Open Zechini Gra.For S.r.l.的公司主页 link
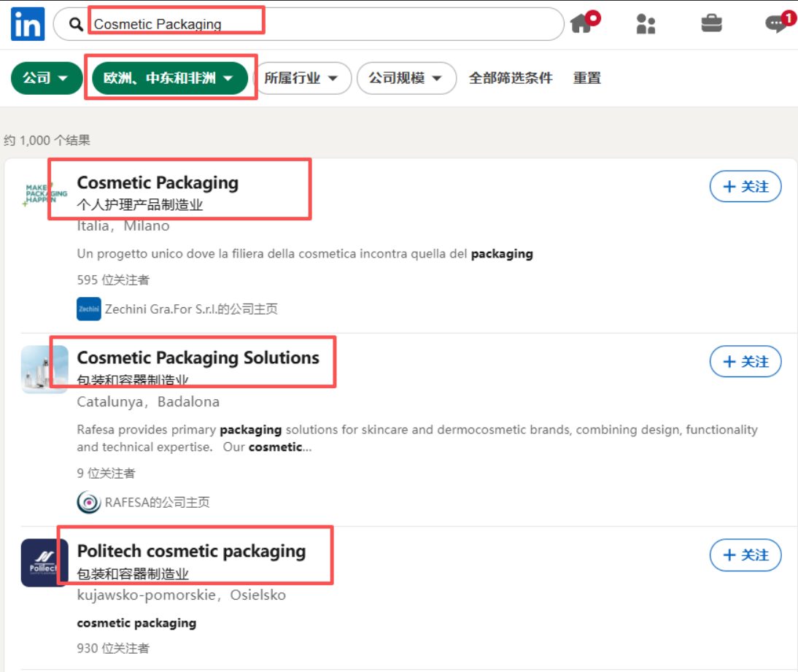798x672 pixels. [191, 309]
